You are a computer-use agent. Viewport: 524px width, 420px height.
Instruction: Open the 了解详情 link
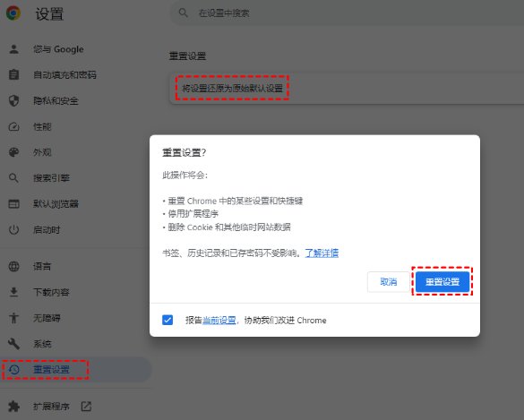322,253
